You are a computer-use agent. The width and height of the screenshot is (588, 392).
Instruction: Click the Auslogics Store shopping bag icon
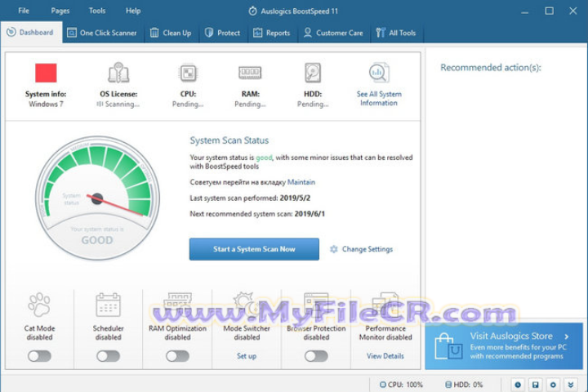tap(448, 347)
